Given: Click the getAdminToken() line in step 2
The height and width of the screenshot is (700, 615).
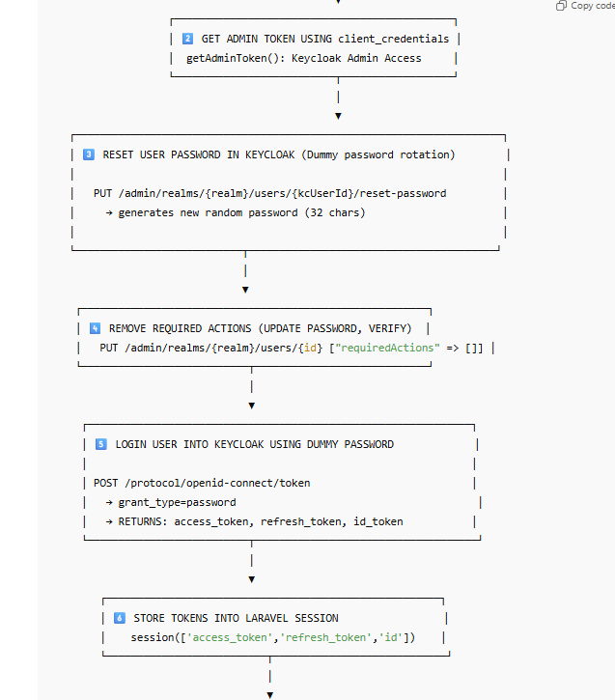Looking at the screenshot, I should point(303,58).
